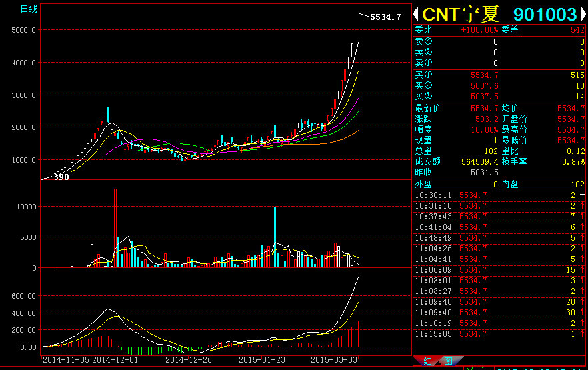The width and height of the screenshot is (588, 370).
Task: Click the 日线 period label
Action: 29,9
